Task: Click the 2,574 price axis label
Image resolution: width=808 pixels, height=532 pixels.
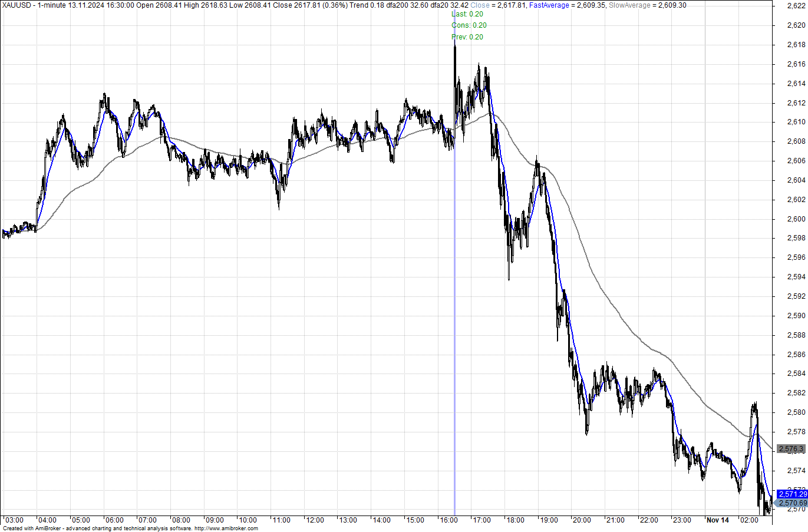Action: (x=796, y=471)
